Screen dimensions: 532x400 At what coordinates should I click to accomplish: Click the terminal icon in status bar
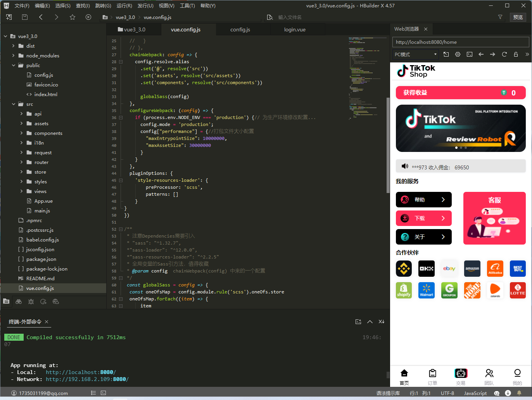tap(103, 393)
